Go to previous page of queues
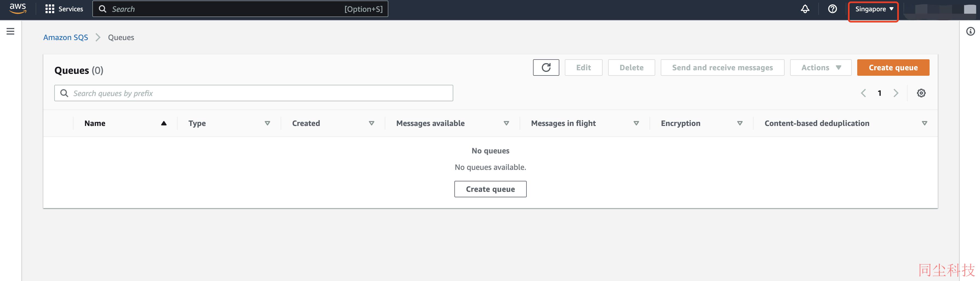Image resolution: width=980 pixels, height=281 pixels. (863, 93)
